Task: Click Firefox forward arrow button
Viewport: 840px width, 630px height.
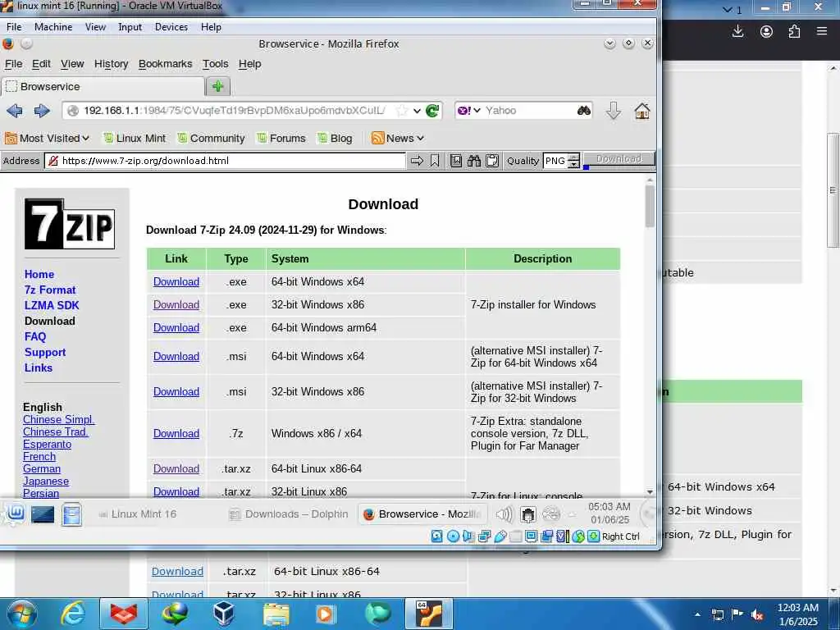Action: pyautogui.click(x=42, y=111)
